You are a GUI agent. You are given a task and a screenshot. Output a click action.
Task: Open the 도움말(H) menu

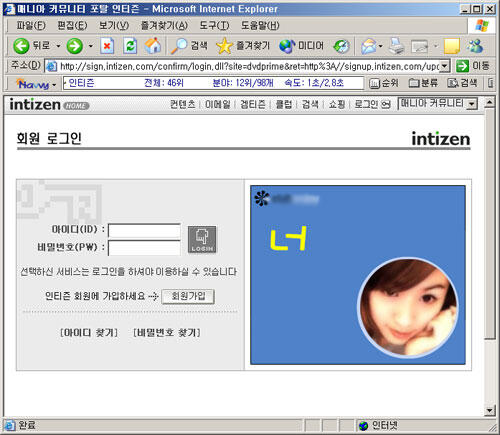(x=260, y=25)
